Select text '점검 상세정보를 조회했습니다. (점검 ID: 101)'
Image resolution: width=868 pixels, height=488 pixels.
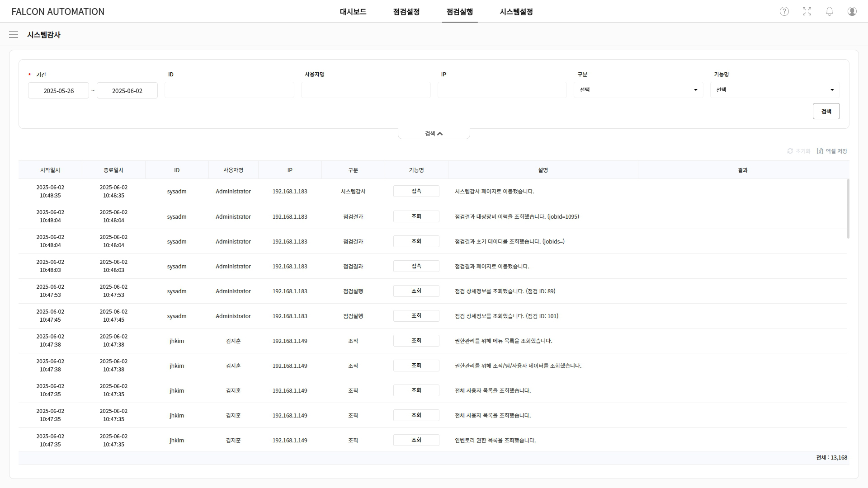click(506, 316)
